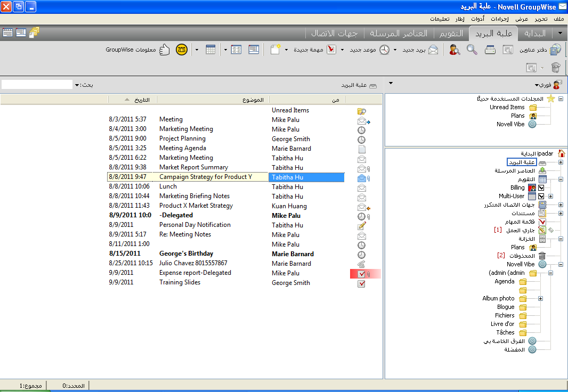Screen dimensions: 568x392
Task: Switch to the البداية tab
Action: 534,34
